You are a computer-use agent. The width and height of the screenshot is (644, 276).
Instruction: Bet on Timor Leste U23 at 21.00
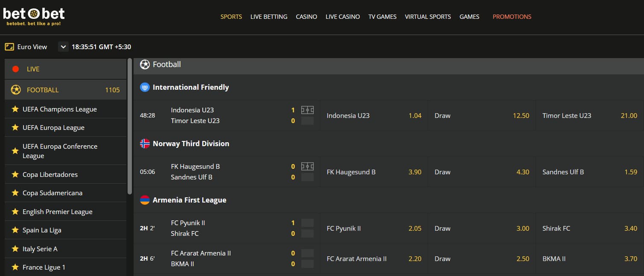[x=590, y=115]
